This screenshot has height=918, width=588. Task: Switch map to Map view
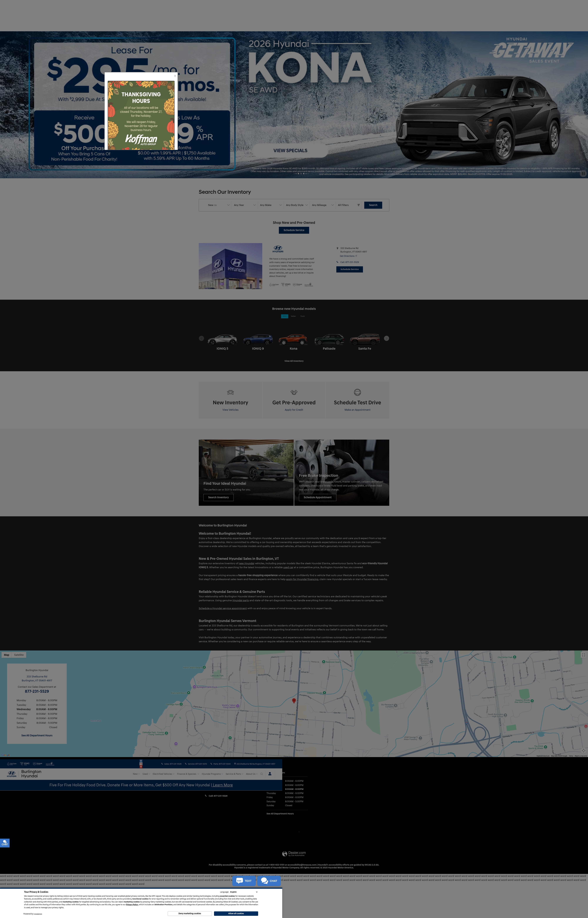click(6, 655)
